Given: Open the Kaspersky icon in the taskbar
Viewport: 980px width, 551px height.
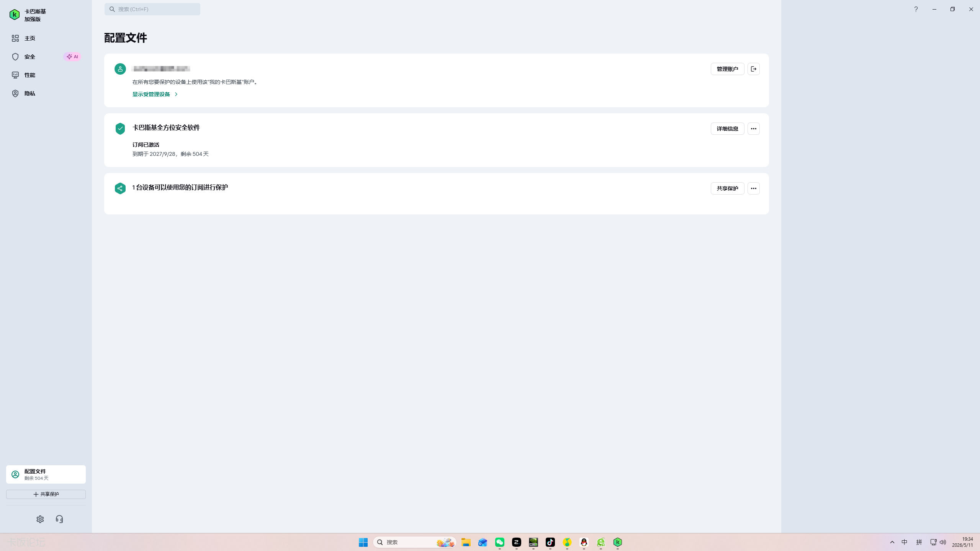Looking at the screenshot, I should coord(617,542).
